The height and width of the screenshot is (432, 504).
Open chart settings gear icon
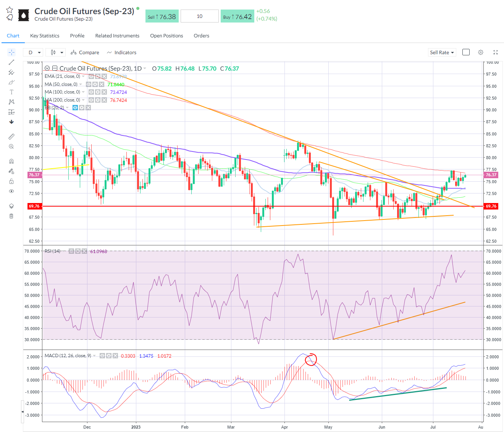[481, 52]
